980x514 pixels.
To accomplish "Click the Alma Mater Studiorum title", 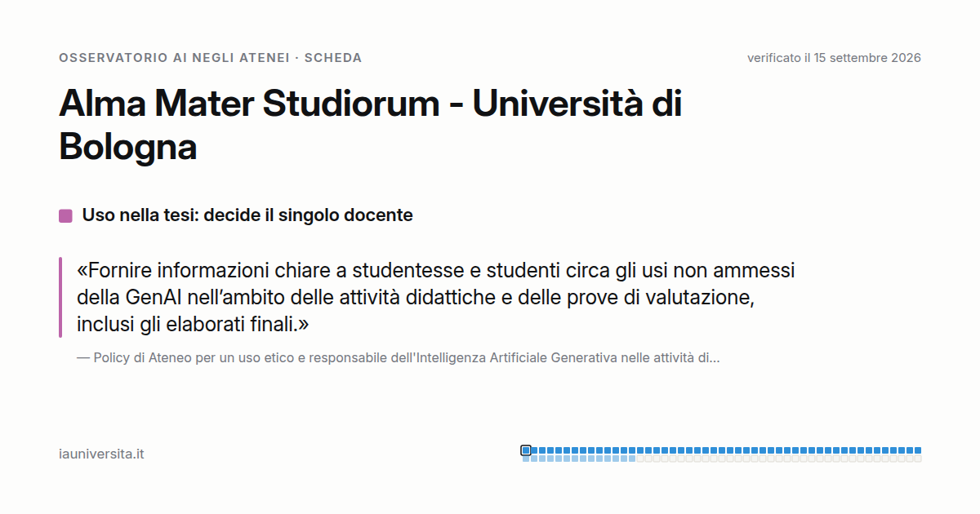I will click(x=370, y=126).
